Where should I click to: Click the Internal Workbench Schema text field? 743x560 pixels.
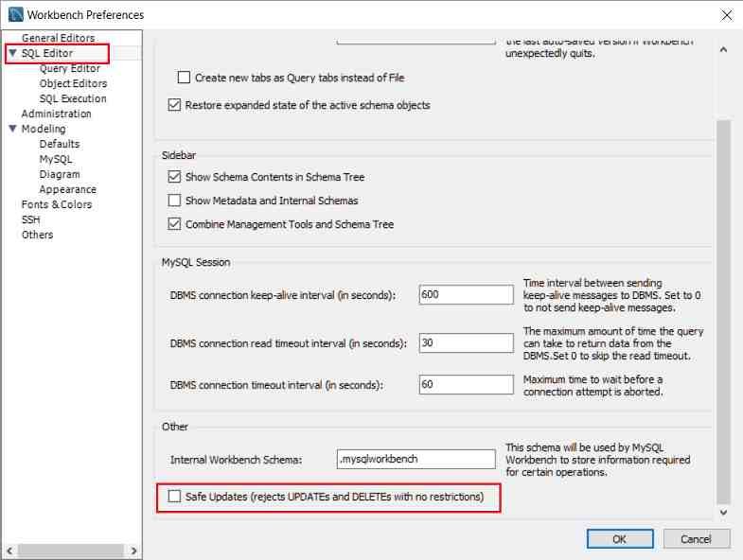(x=416, y=459)
